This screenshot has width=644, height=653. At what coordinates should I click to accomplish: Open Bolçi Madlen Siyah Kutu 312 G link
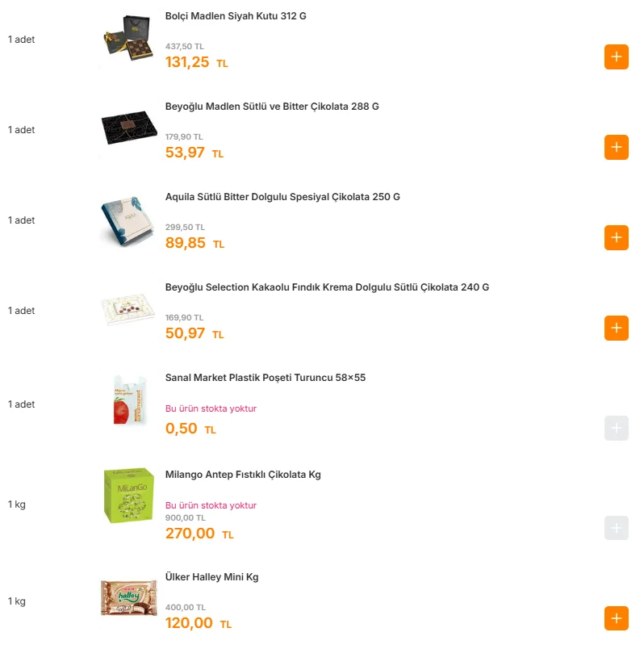click(236, 16)
